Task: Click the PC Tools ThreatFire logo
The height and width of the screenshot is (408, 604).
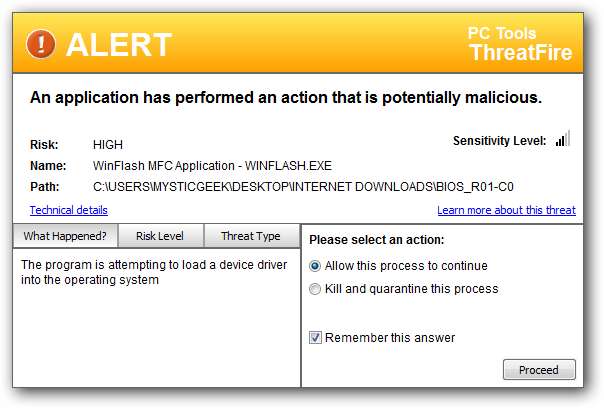Action: coord(520,44)
